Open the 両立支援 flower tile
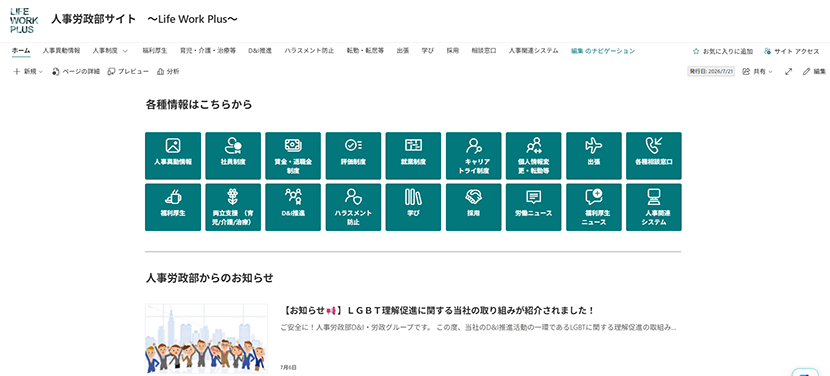Viewport: 830px width, 376px height. pos(233,207)
